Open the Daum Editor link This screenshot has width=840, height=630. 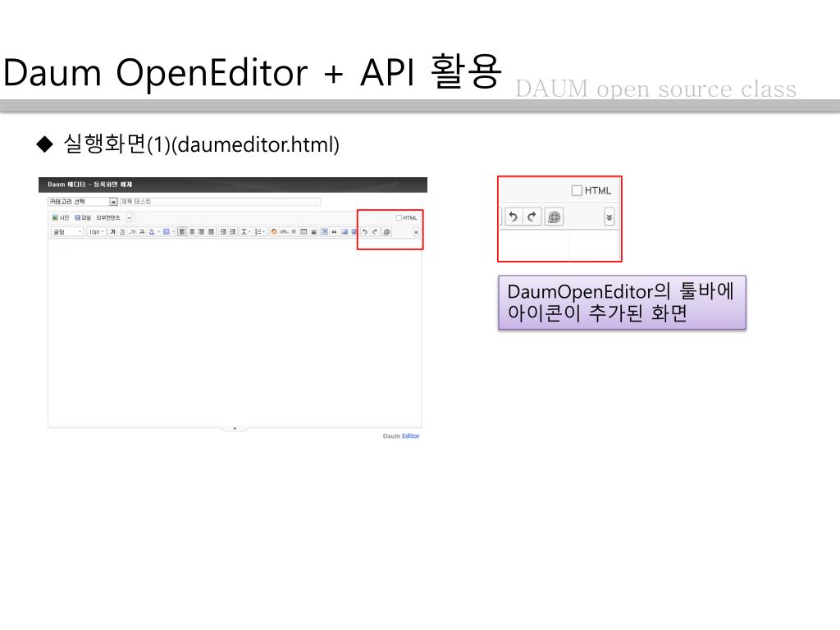point(401,436)
